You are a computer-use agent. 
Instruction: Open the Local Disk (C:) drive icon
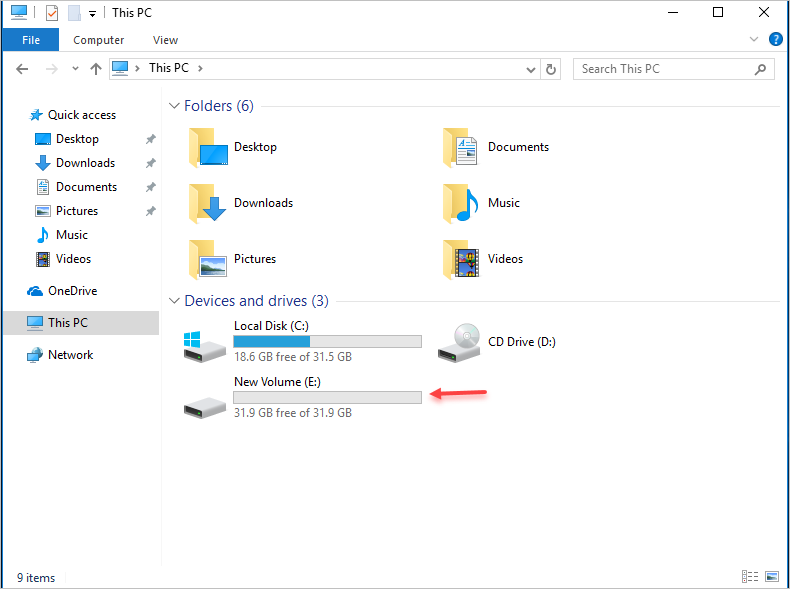(x=205, y=342)
